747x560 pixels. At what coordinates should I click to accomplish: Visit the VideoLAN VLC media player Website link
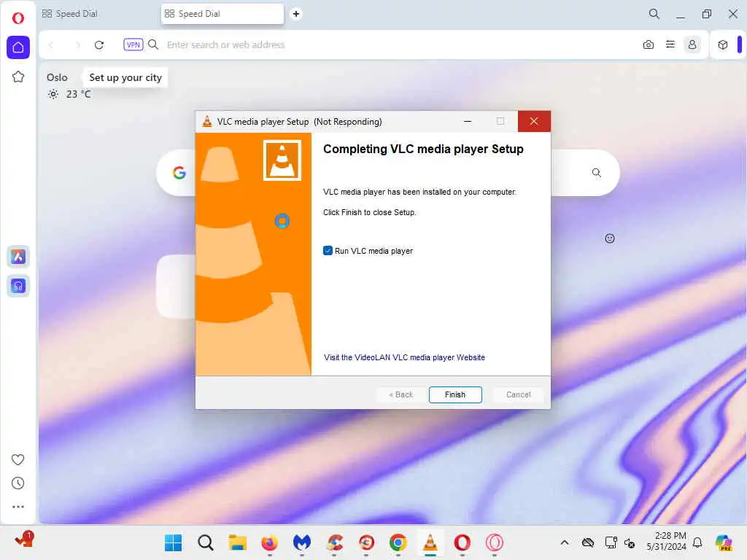[x=404, y=357]
